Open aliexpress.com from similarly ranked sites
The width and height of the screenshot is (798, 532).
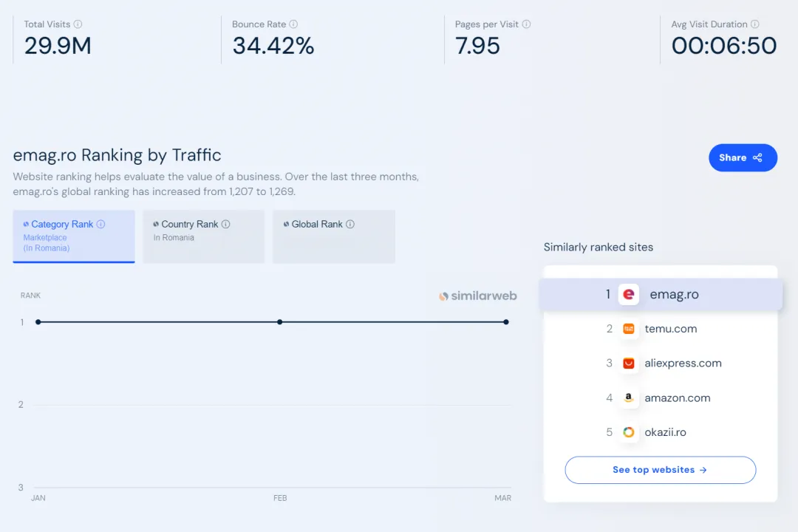tap(683, 364)
